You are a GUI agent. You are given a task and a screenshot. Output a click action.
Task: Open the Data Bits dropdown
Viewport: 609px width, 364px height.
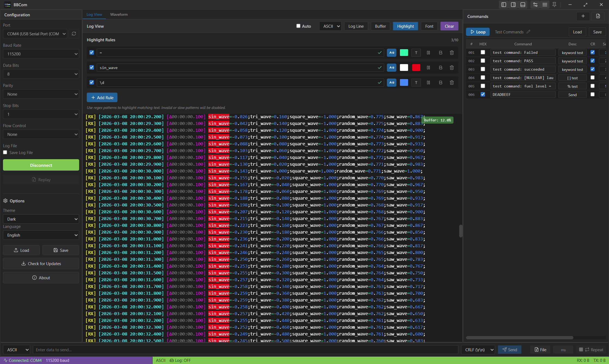41,74
